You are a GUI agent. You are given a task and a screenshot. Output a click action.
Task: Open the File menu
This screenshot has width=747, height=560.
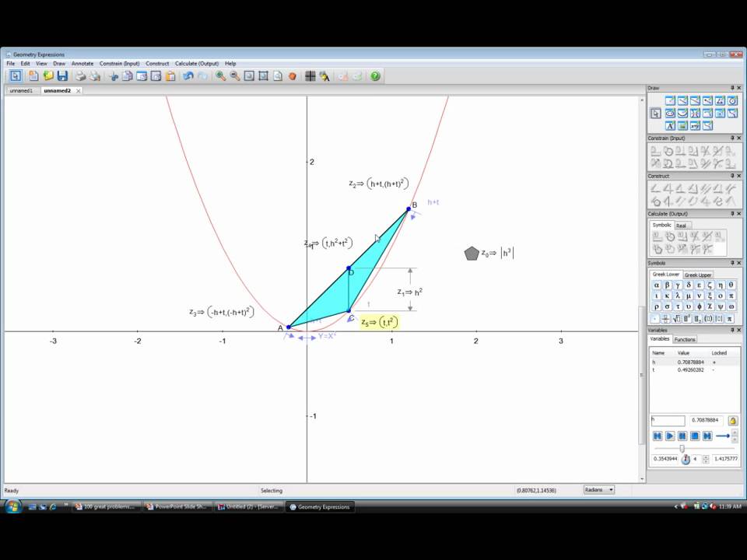coord(10,63)
